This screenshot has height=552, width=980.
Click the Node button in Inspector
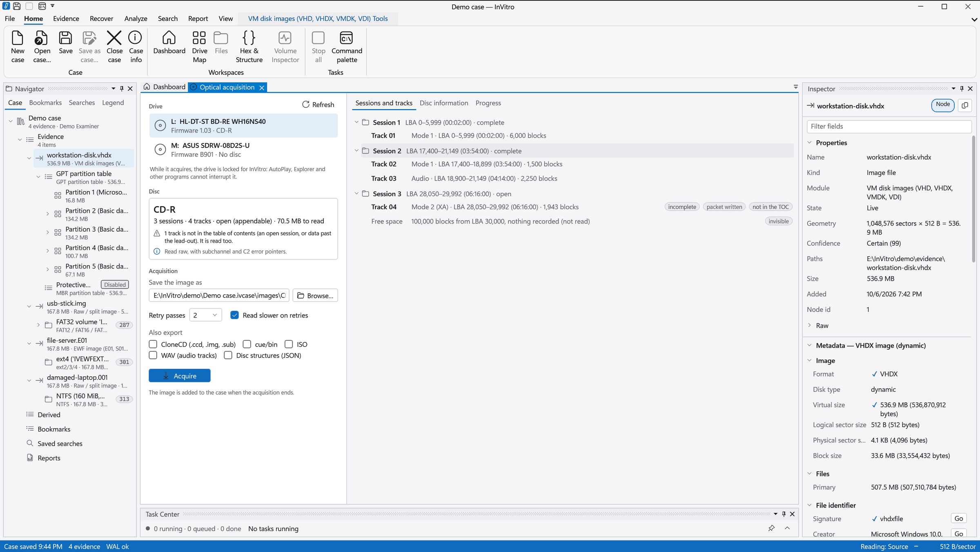[x=943, y=105]
